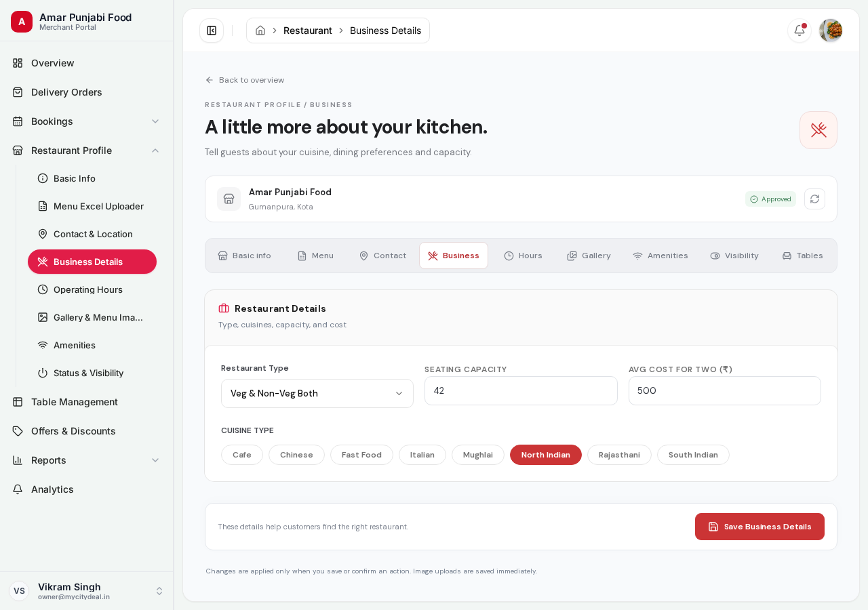The width and height of the screenshot is (868, 610).
Task: Open Menu Excel Uploader submenu item
Action: pos(92,206)
